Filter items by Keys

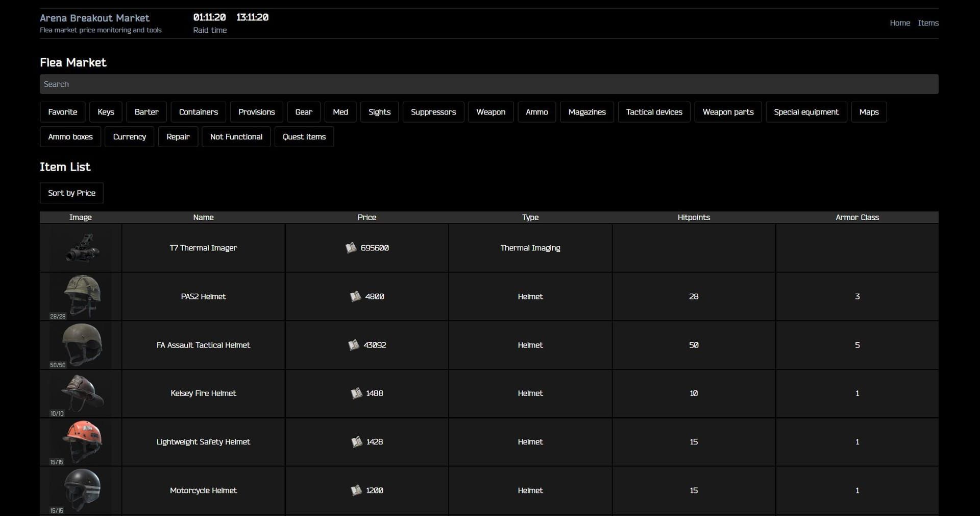point(106,112)
